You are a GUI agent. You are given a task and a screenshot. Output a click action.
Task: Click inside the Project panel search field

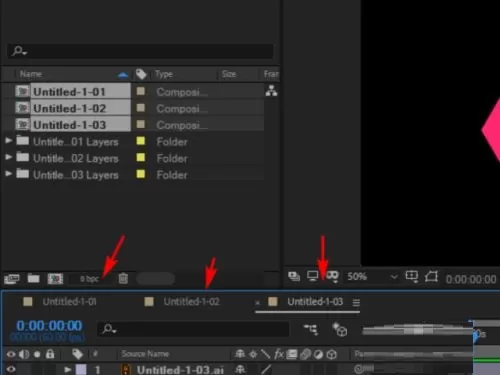(x=140, y=51)
